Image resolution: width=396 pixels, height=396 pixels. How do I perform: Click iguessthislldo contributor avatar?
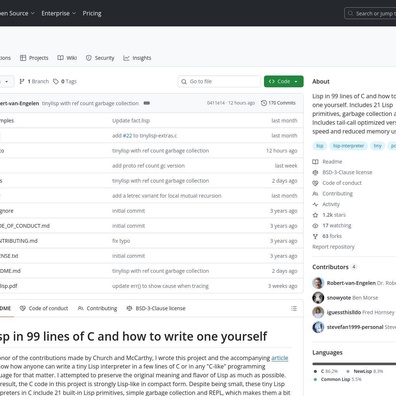tap(318, 312)
